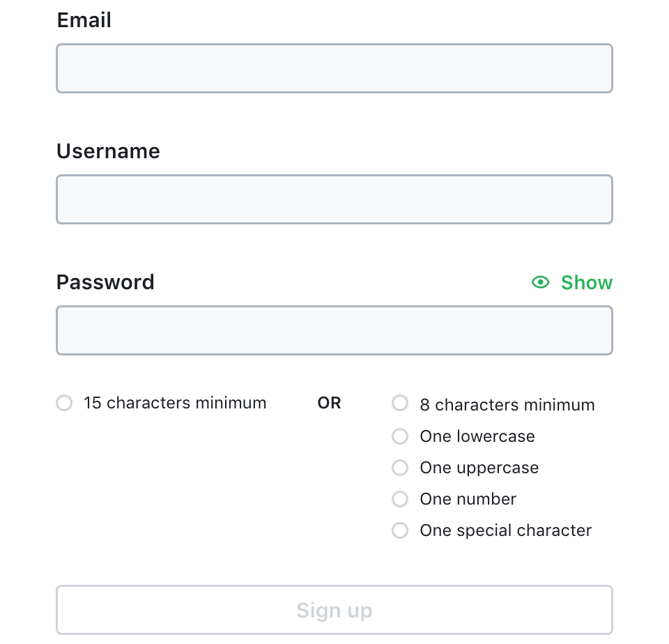Image resolution: width=669 pixels, height=644 pixels.
Task: Click the One uppercase requirement circle
Action: pos(400,468)
